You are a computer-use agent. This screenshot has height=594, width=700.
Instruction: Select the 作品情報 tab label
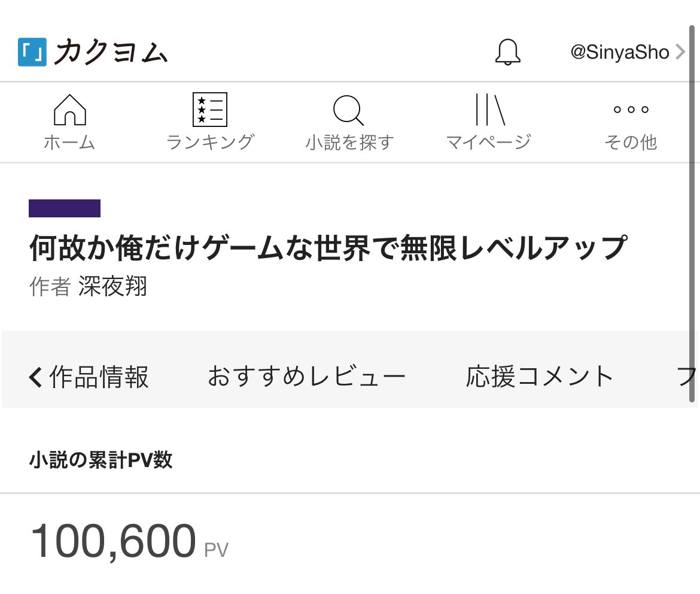click(x=99, y=377)
